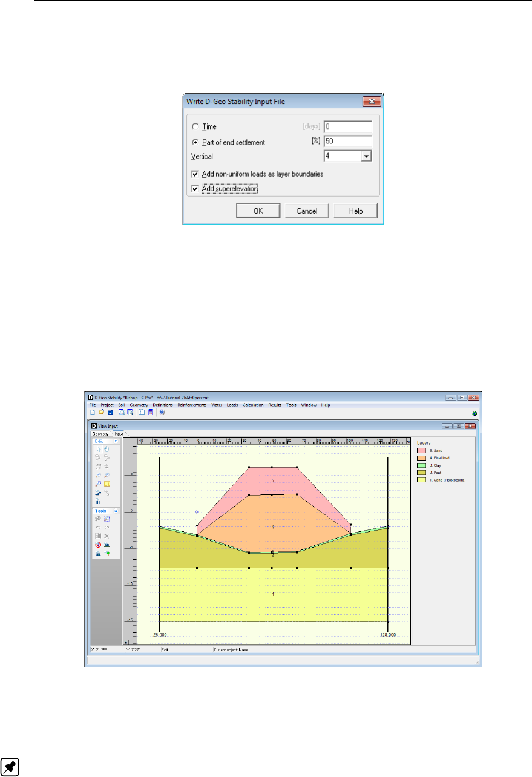Screen dimensions: 532x777
Task: Collapse the Tools panel chevron
Action: pos(116,510)
